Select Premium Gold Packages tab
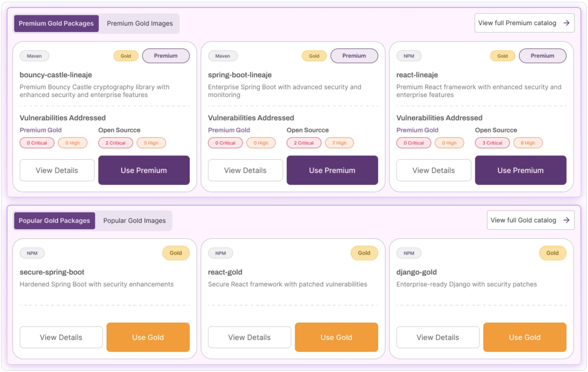Image resolution: width=588 pixels, height=372 pixels. click(56, 24)
